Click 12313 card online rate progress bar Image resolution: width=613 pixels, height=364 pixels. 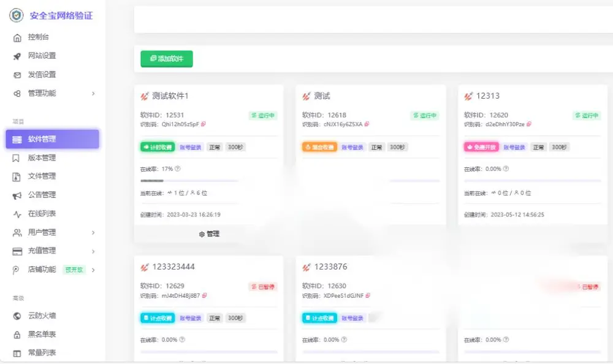[533, 181]
